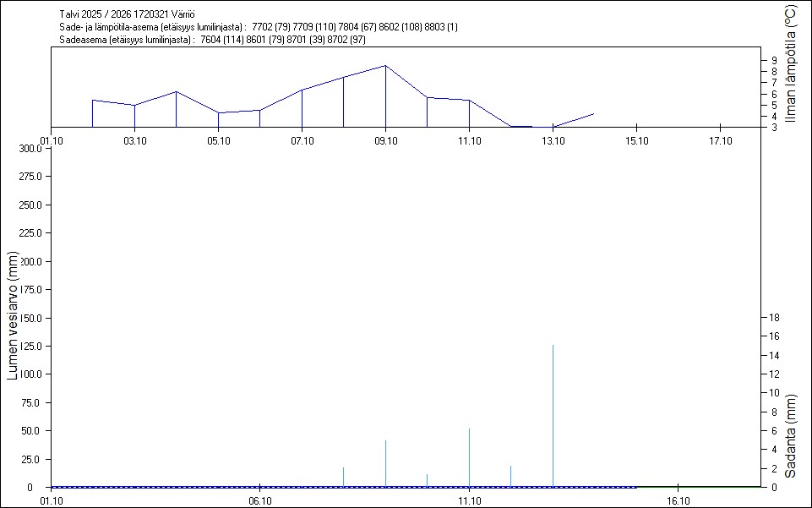
Task: Click the 'Lumen vesiarvo (mm)' axis label
Action: pyautogui.click(x=13, y=314)
